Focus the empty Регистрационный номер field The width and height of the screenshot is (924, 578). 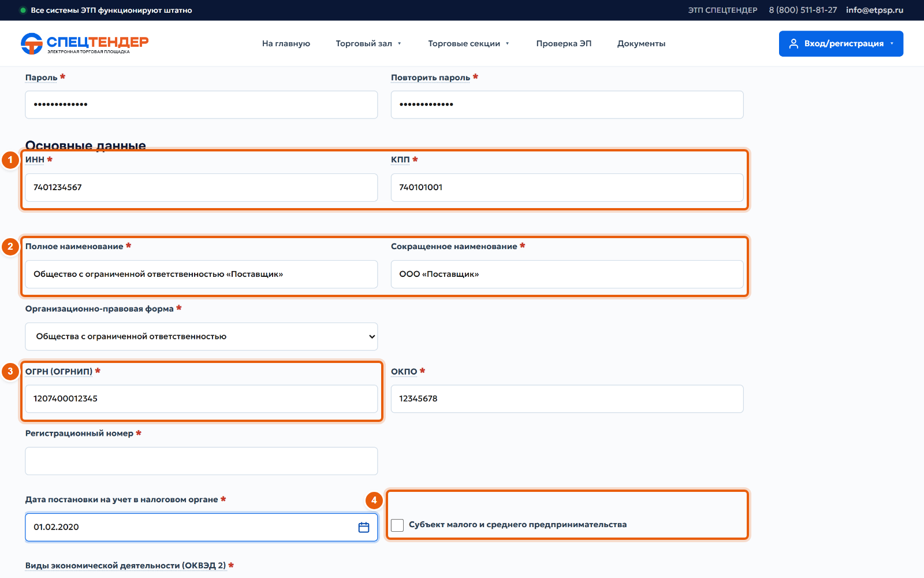(x=202, y=461)
